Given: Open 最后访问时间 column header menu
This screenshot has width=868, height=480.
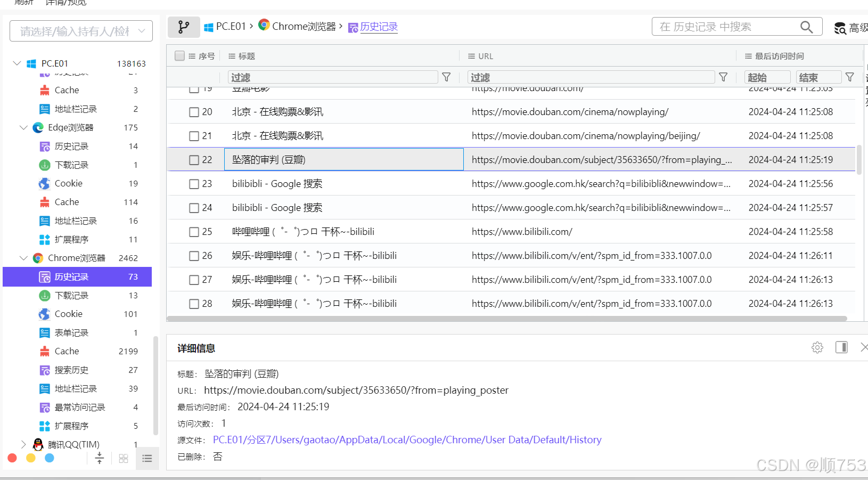Looking at the screenshot, I should coord(748,56).
